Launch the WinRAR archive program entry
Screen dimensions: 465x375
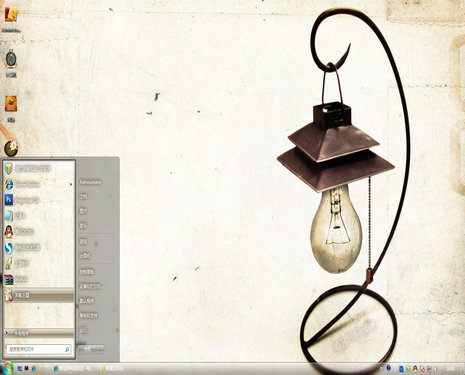[38, 279]
